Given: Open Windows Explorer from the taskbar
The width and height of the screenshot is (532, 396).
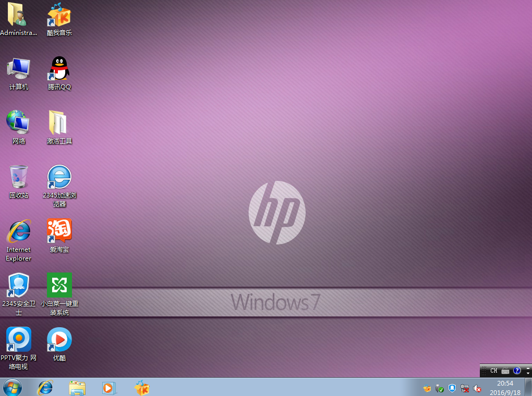Looking at the screenshot, I should point(77,388).
